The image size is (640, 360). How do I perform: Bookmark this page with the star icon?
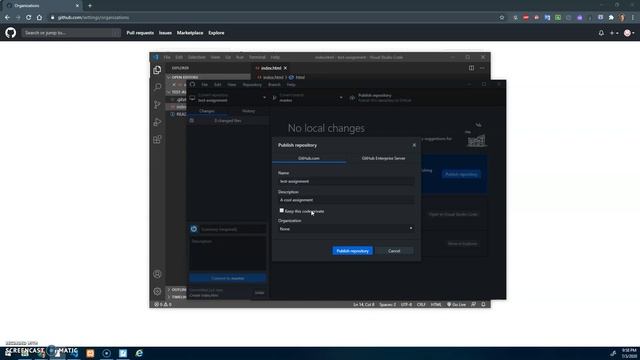[502, 18]
